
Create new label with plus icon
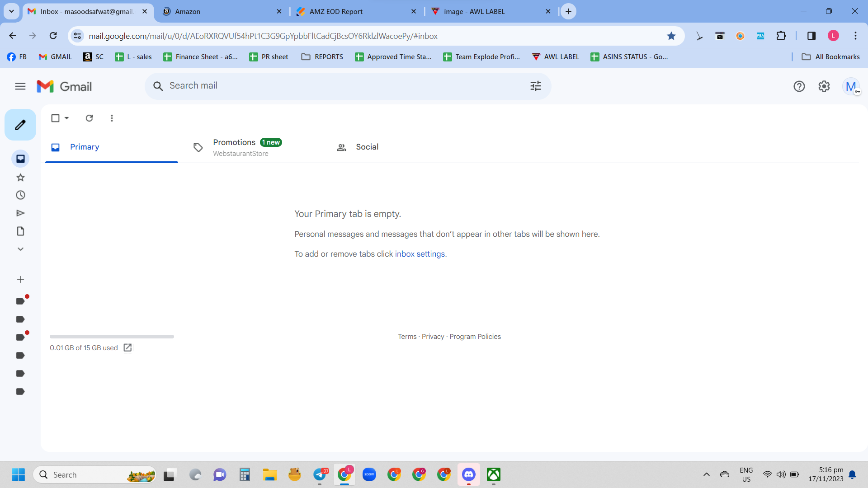(x=20, y=280)
